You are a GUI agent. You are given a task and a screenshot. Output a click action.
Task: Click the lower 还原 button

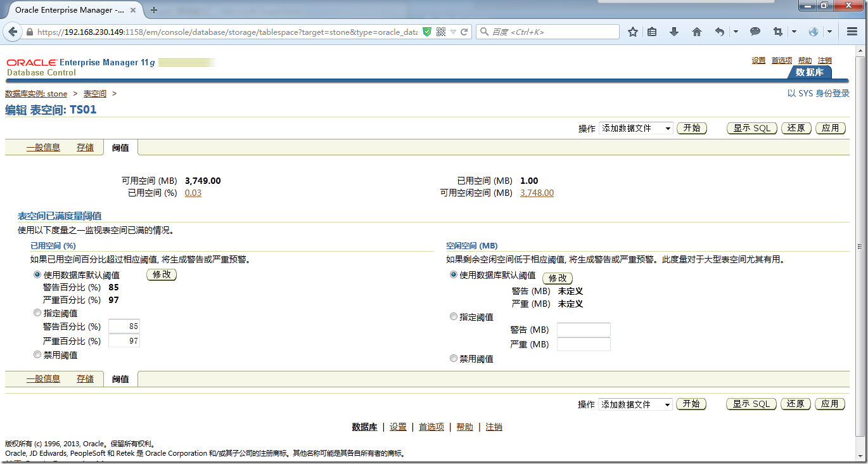(x=796, y=404)
